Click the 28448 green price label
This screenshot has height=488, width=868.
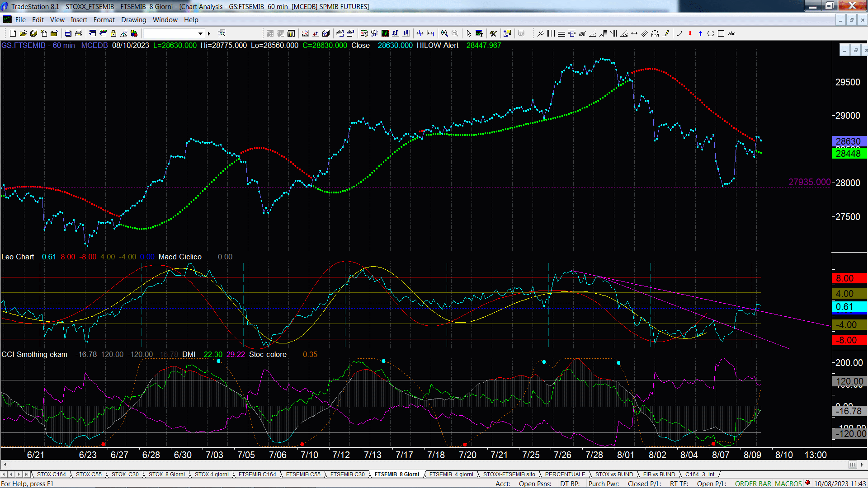tap(849, 154)
